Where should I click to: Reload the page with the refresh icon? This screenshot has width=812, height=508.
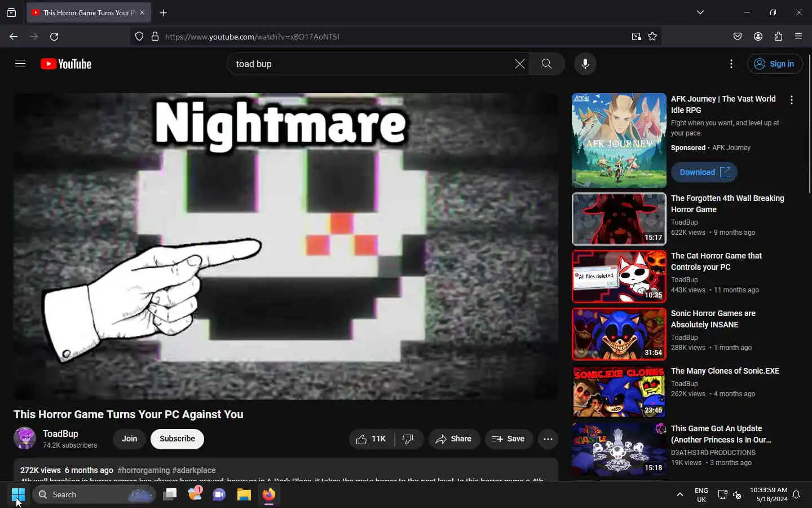point(54,37)
